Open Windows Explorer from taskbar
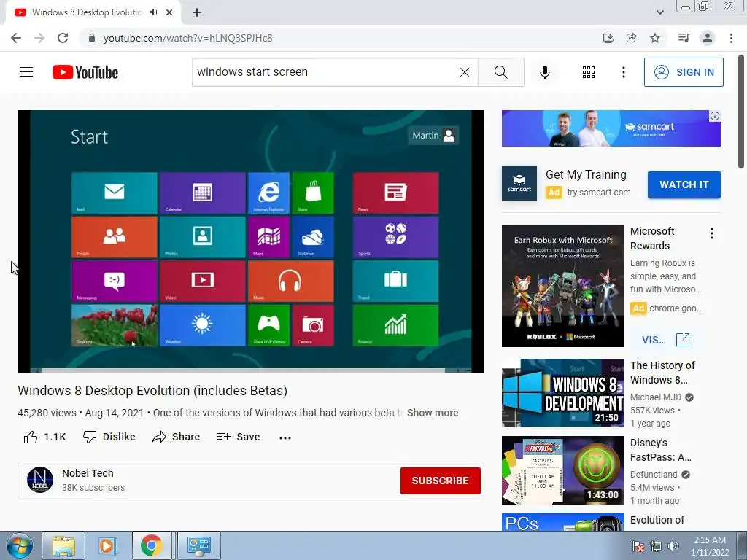 [64, 545]
